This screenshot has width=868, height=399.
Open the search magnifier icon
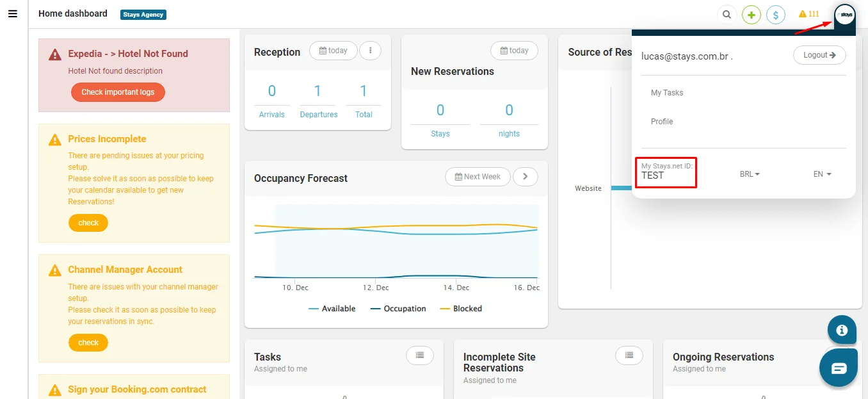click(x=727, y=14)
